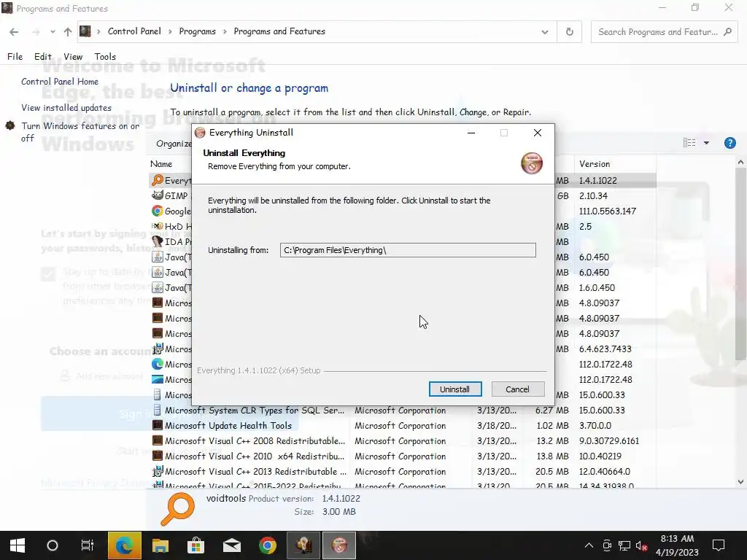Select Microsoft Visual C++ 2013 Redistributable row

[x=403, y=472]
